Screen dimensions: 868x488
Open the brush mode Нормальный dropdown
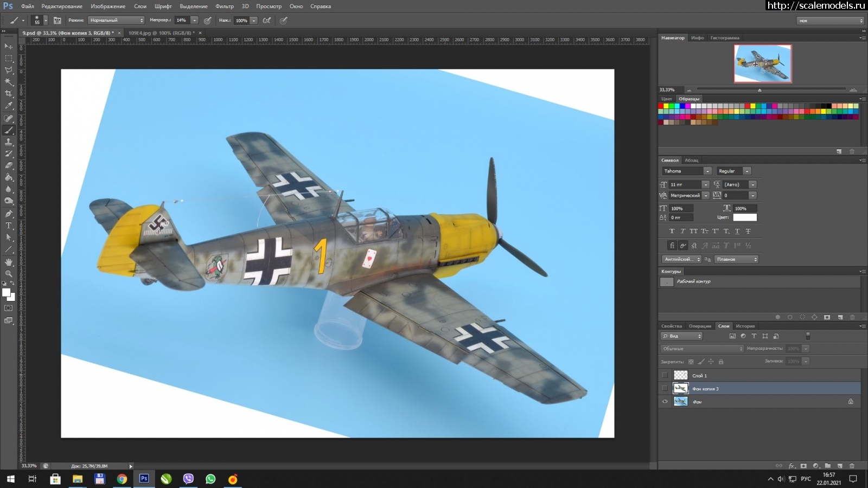117,20
